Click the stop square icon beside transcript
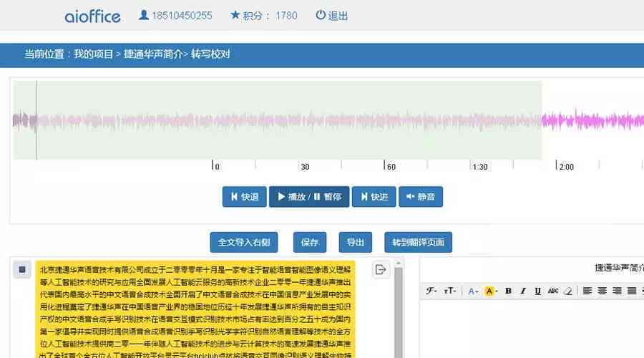Image resolution: width=644 pixels, height=358 pixels. tap(22, 270)
